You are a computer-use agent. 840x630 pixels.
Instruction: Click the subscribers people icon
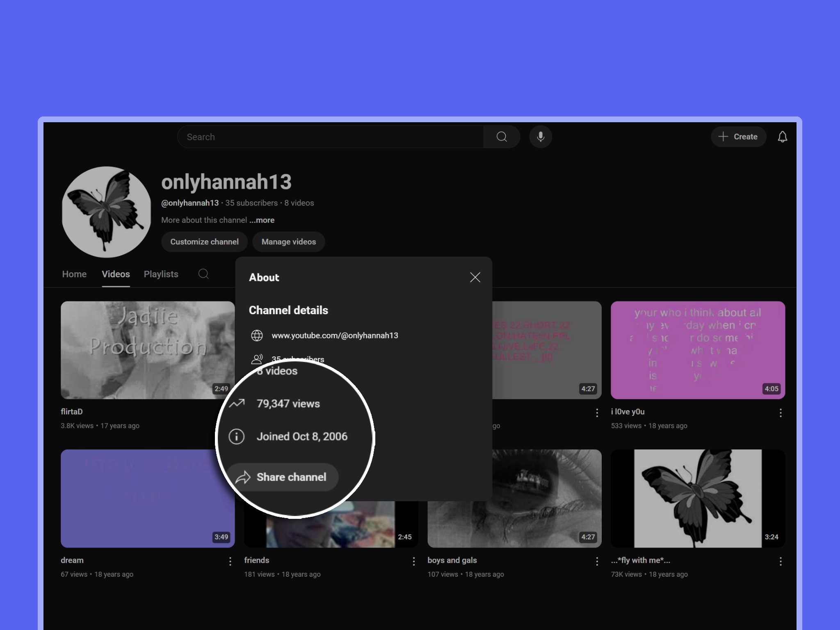click(257, 359)
